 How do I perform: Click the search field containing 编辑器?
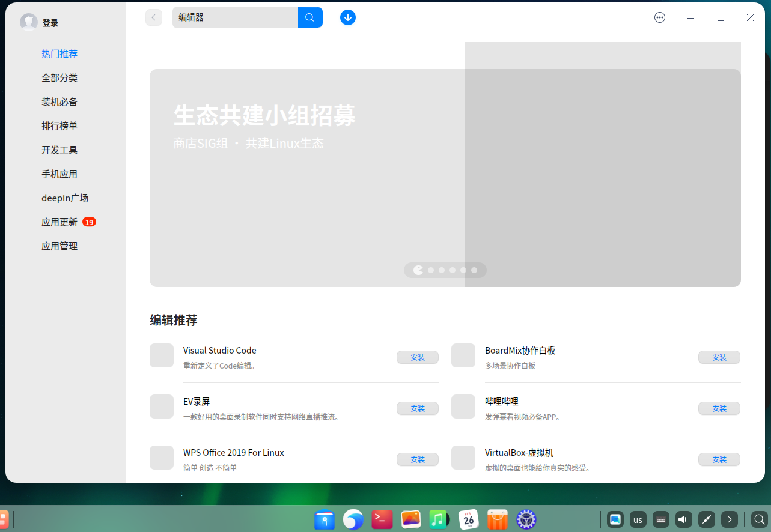pos(234,17)
